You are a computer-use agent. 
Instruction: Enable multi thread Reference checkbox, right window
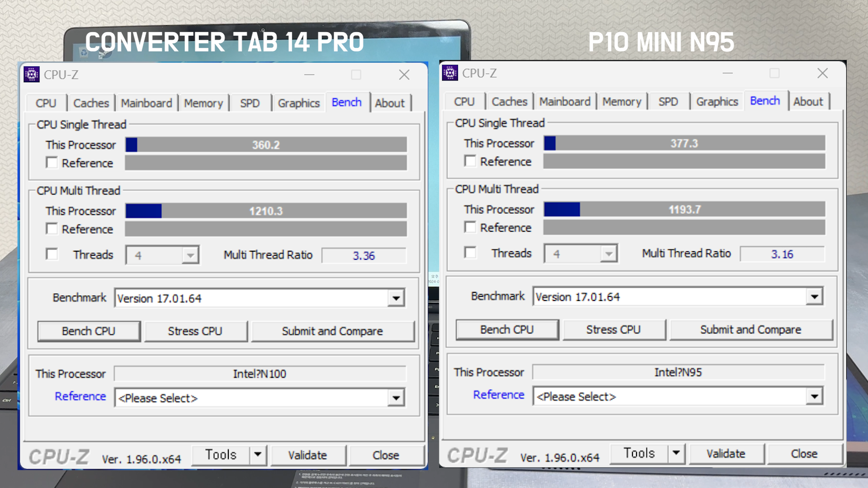[x=470, y=227]
